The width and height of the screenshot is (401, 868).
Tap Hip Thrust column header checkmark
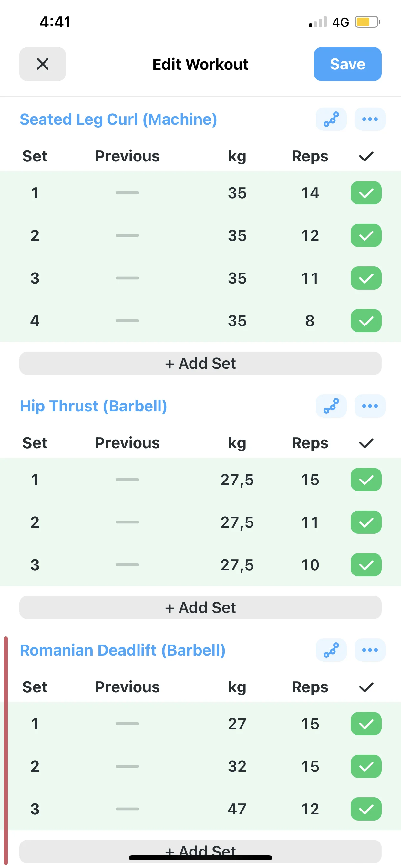366,443
